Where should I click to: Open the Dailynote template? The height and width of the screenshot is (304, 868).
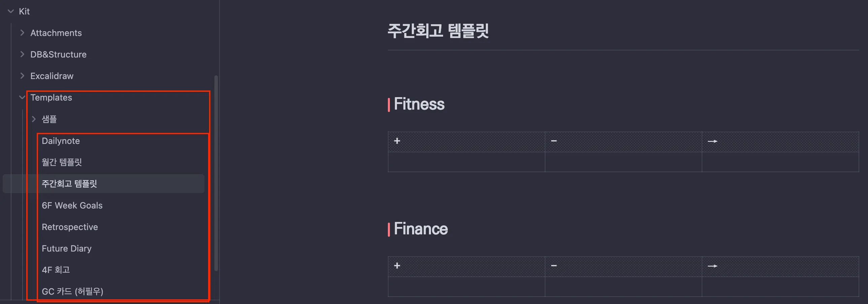tap(61, 141)
